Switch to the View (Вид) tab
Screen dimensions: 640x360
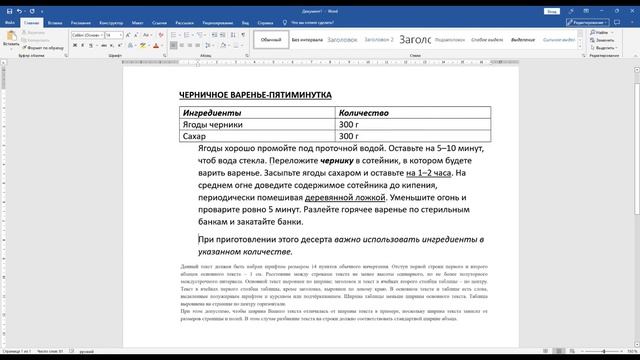coord(245,23)
